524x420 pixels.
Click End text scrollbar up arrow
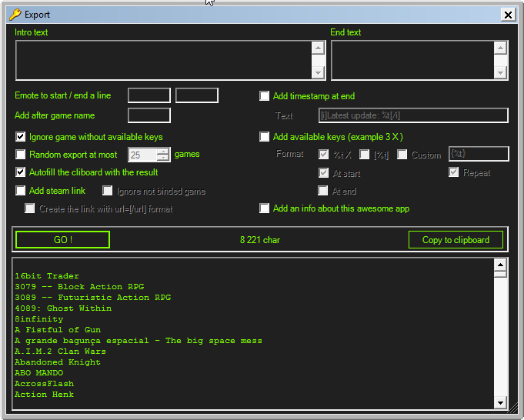pos(500,47)
